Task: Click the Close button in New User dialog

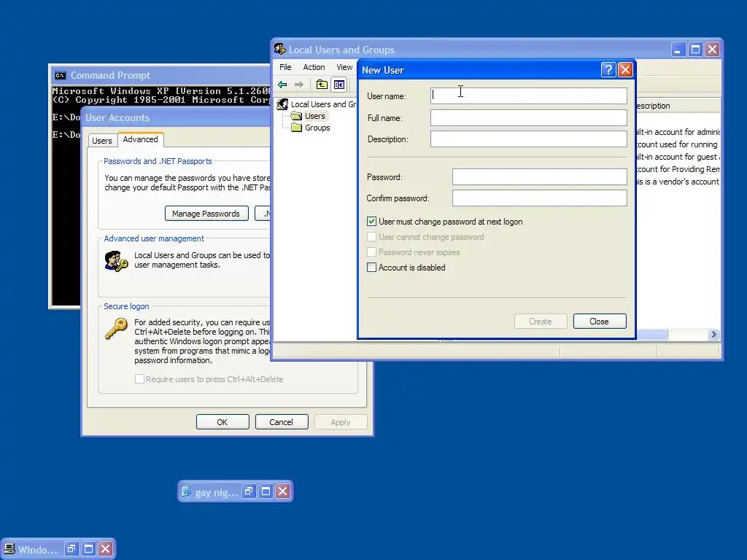Action: [600, 322]
